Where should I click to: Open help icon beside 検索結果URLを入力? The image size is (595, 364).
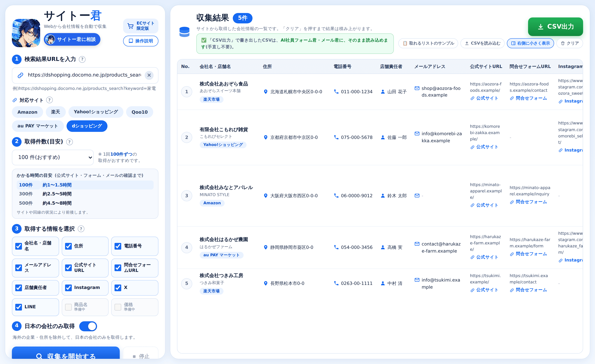click(82, 59)
